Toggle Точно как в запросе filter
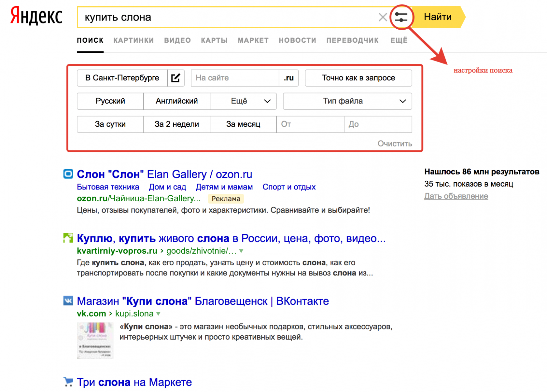 tap(358, 78)
